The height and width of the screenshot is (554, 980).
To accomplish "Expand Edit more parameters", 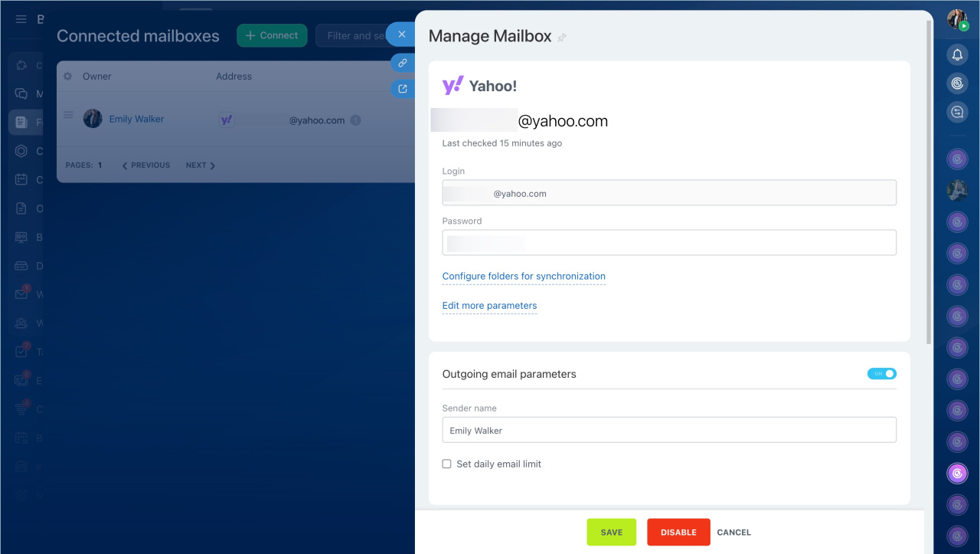I will click(489, 306).
